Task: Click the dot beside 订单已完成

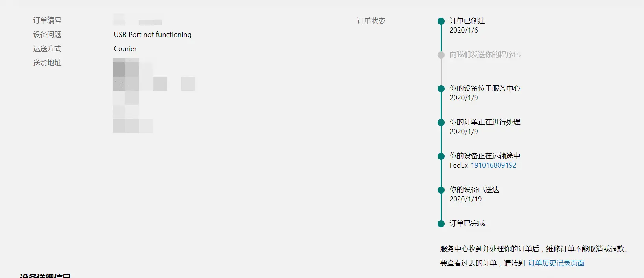Action: (x=441, y=224)
